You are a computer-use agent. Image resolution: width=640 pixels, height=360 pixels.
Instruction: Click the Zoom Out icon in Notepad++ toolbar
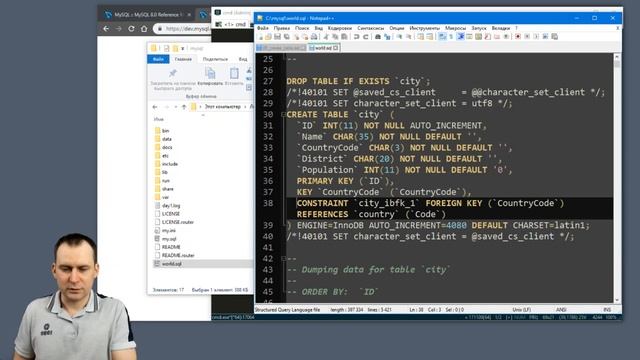(x=408, y=37)
